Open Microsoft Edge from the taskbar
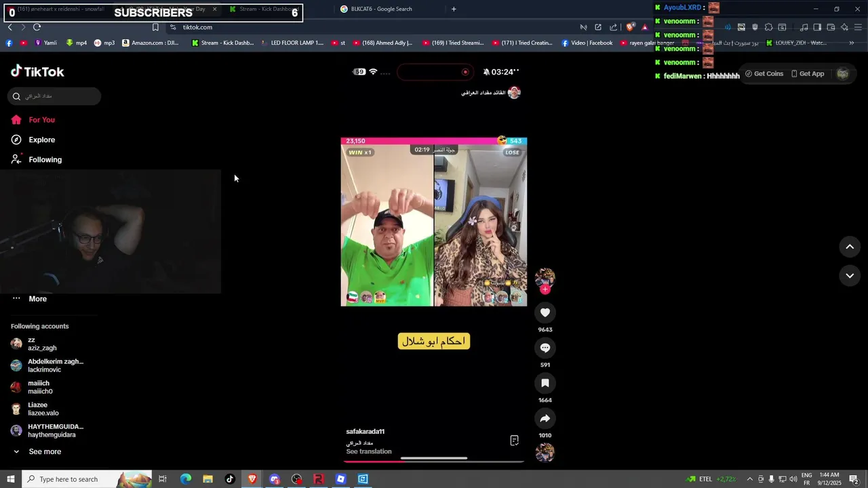Image resolution: width=868 pixels, height=488 pixels. tap(186, 479)
